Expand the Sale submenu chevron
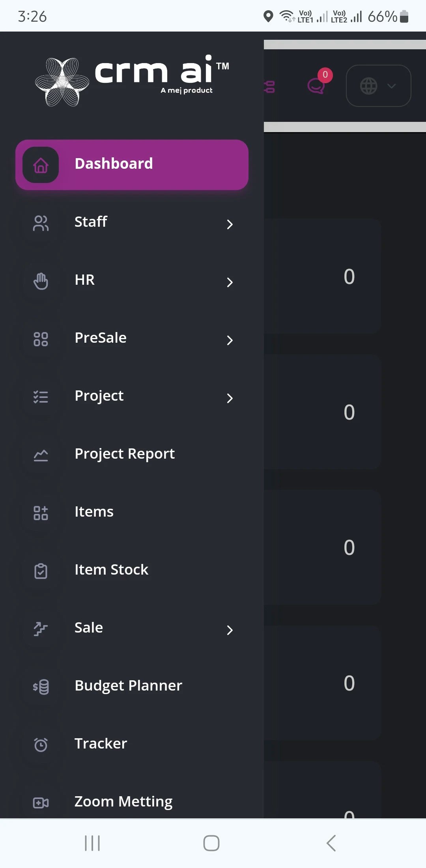The image size is (426, 868). pyautogui.click(x=230, y=630)
